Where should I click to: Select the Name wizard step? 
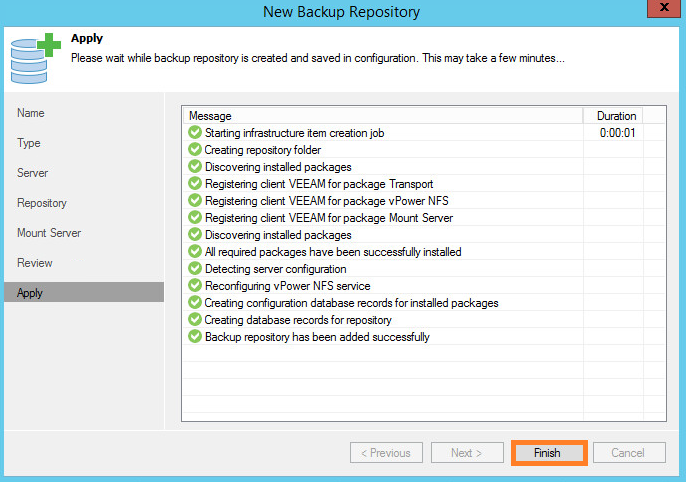point(31,113)
